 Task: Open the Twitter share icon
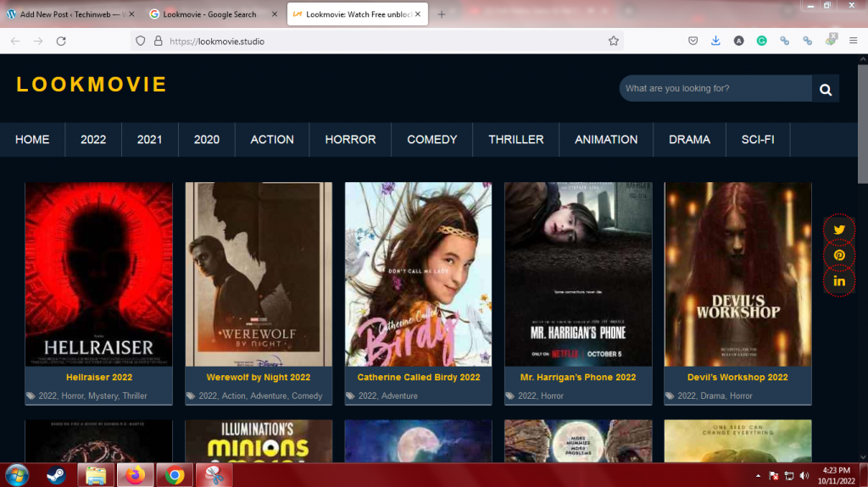point(839,230)
